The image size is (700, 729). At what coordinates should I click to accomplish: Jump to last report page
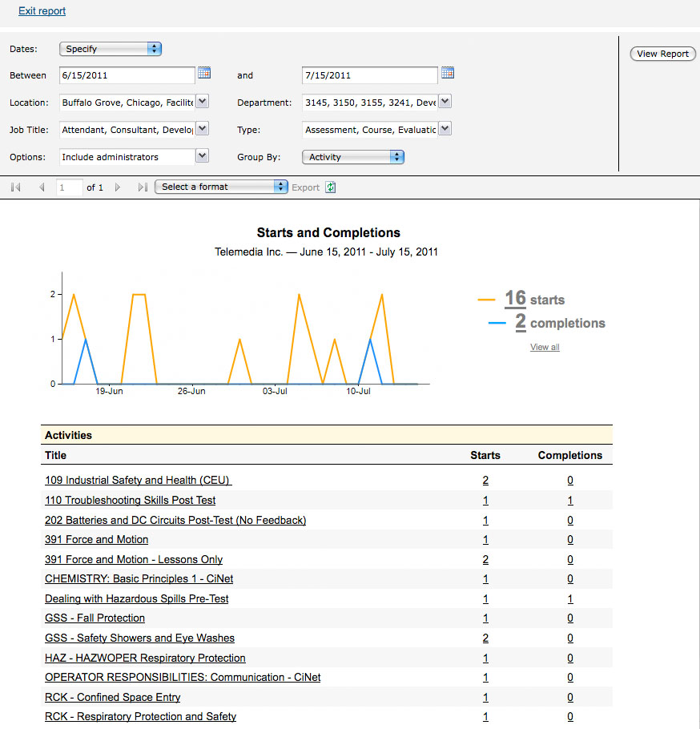[143, 187]
